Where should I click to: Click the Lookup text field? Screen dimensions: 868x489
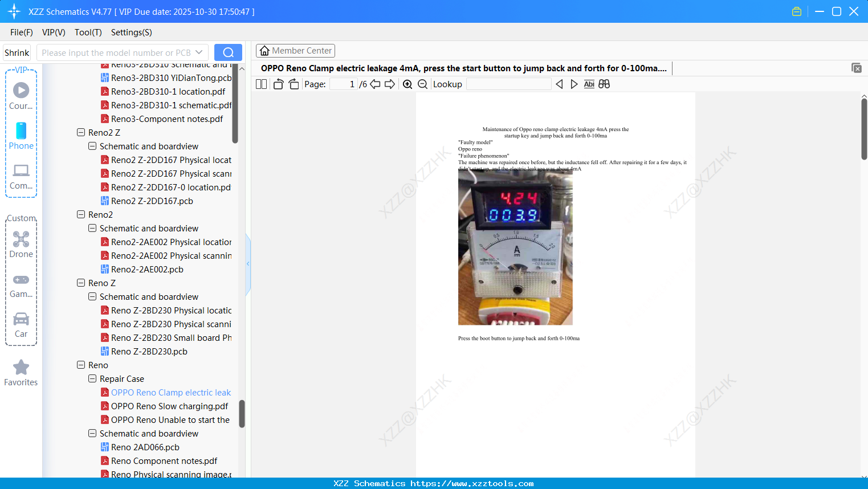[x=509, y=84]
